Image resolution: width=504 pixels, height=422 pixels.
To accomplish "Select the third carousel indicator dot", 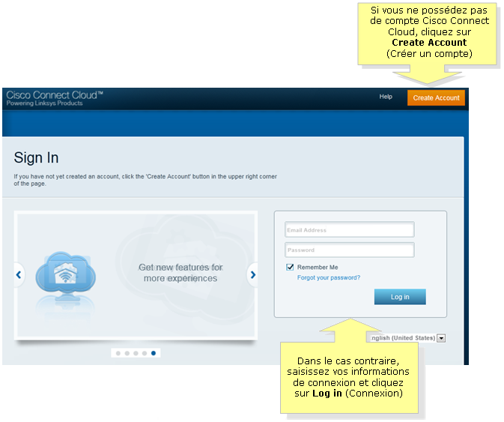I will [x=135, y=352].
